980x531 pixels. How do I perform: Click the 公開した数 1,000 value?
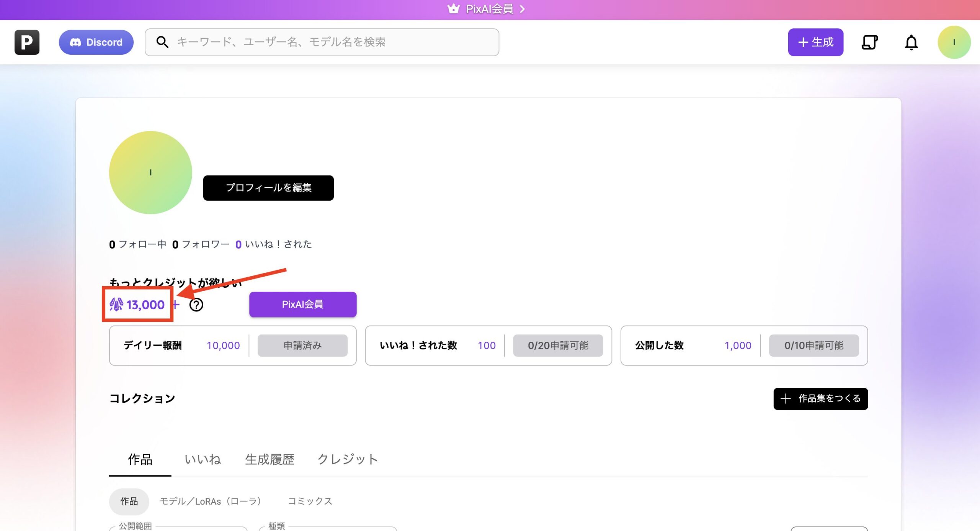click(738, 346)
